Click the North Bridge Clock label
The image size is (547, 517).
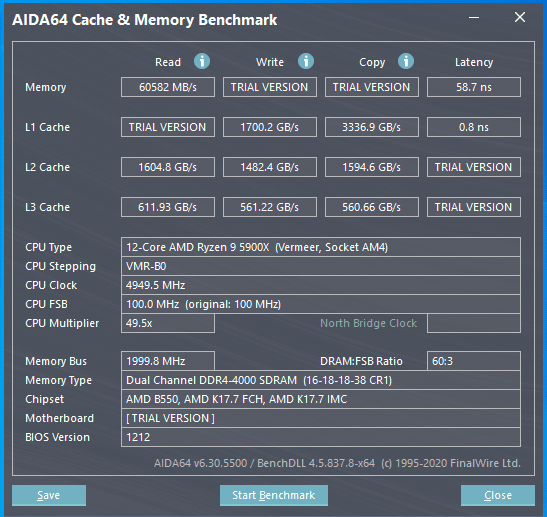pyautogui.click(x=368, y=323)
